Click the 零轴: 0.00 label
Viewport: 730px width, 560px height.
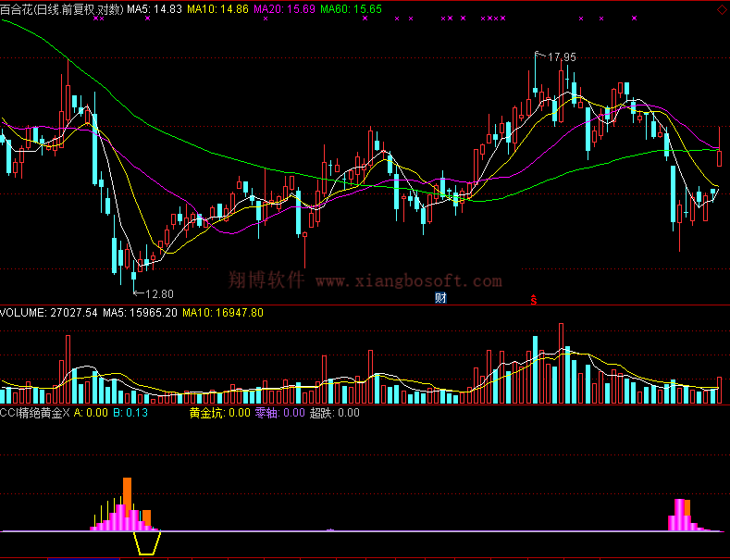[x=279, y=413]
